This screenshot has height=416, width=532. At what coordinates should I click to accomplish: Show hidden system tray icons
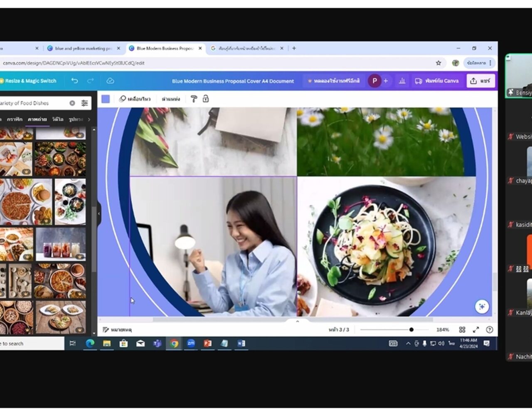pos(408,344)
